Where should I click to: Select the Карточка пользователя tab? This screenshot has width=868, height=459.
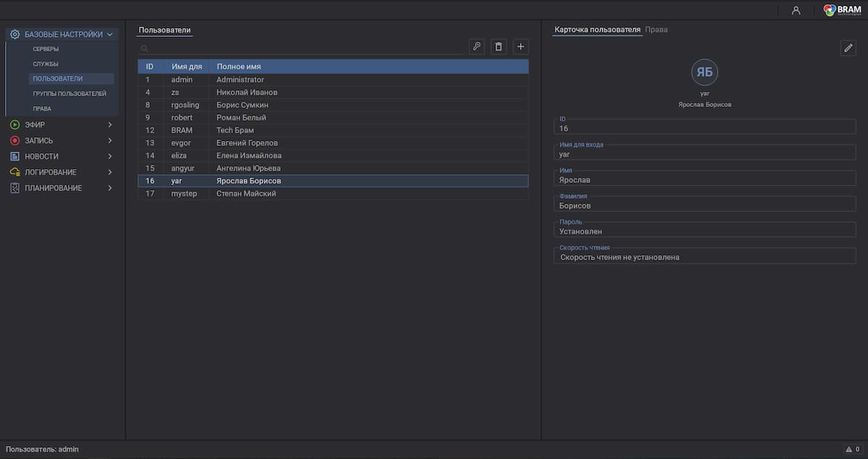pos(597,30)
